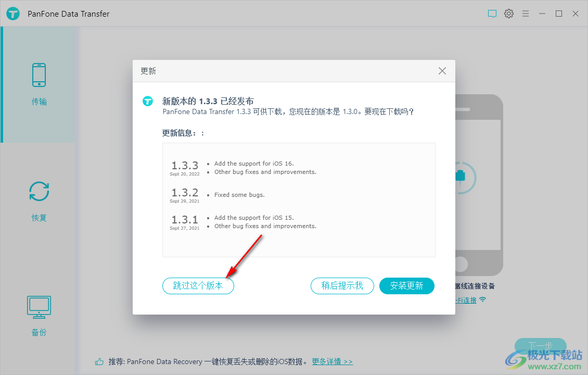
Task: Click the 更新 dialog title text
Action: [x=148, y=71]
